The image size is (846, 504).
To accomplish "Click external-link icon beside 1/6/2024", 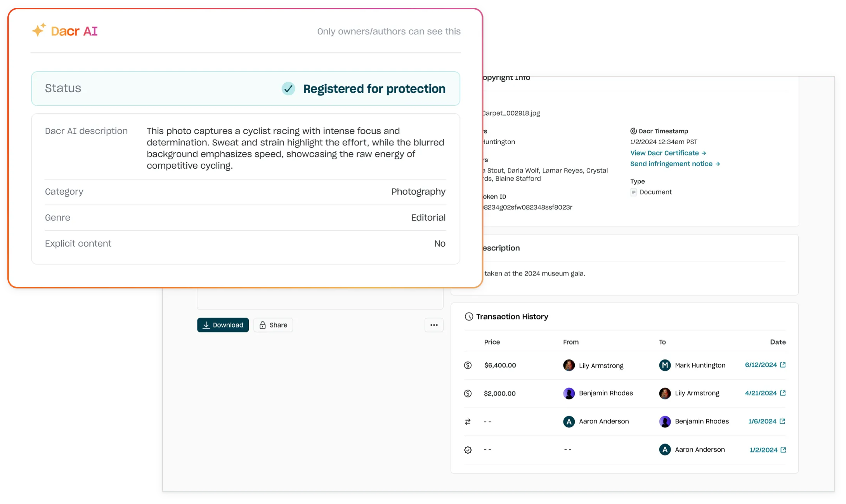I will [x=782, y=421].
